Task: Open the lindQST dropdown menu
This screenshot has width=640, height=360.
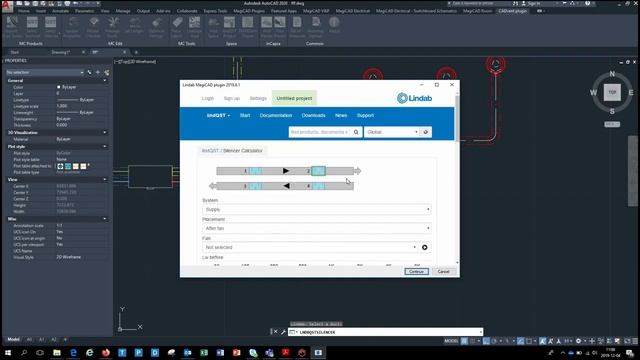Action: (x=218, y=116)
